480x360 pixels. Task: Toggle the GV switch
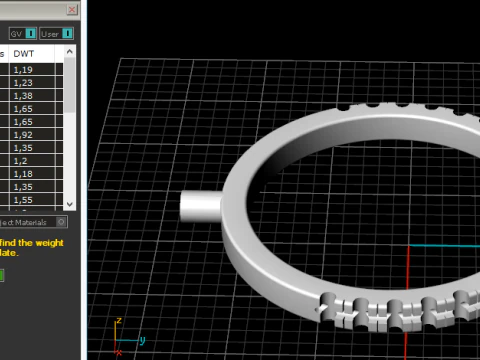23,34
